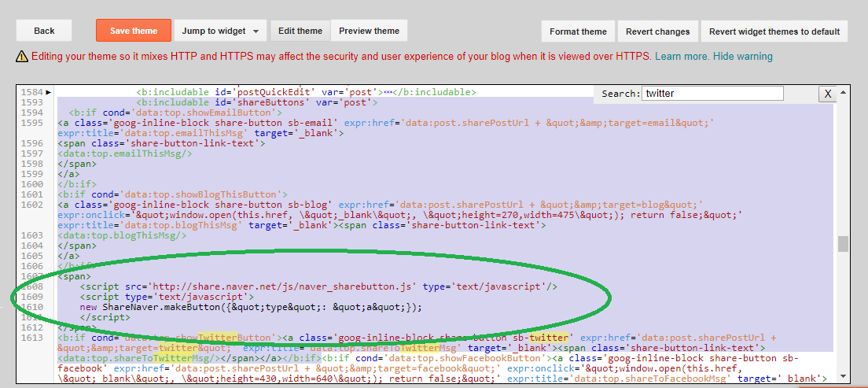Revert widget themes to default
Screen dimensions: 868x388
point(774,31)
